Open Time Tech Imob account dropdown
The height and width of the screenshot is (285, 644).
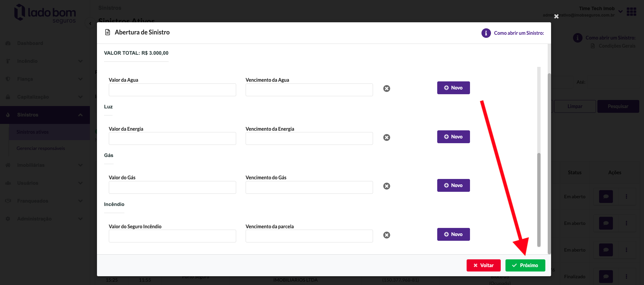(x=620, y=11)
